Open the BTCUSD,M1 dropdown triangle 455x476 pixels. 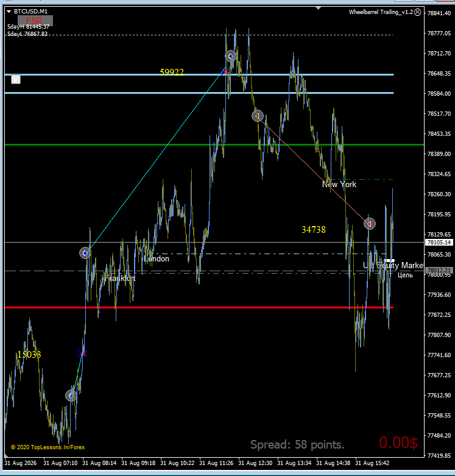click(x=9, y=12)
